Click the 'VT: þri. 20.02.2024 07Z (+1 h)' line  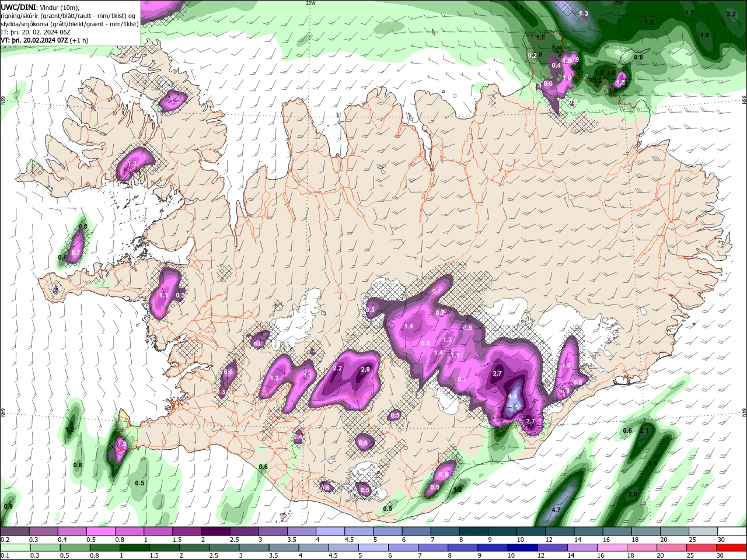point(44,40)
